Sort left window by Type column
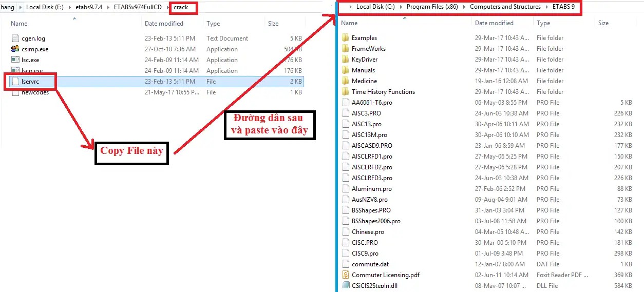The height and width of the screenshot is (292, 644). (x=213, y=24)
